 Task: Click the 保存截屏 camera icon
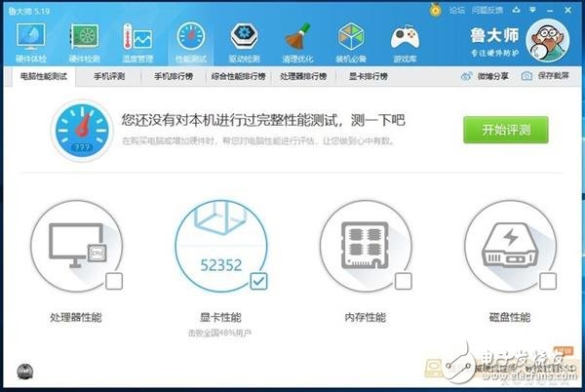[x=526, y=76]
